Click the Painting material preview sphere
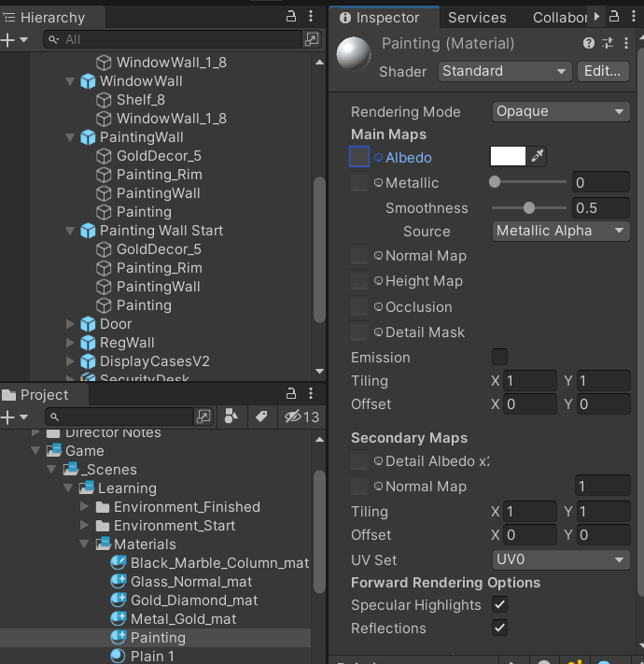The height and width of the screenshot is (664, 644). 354,54
